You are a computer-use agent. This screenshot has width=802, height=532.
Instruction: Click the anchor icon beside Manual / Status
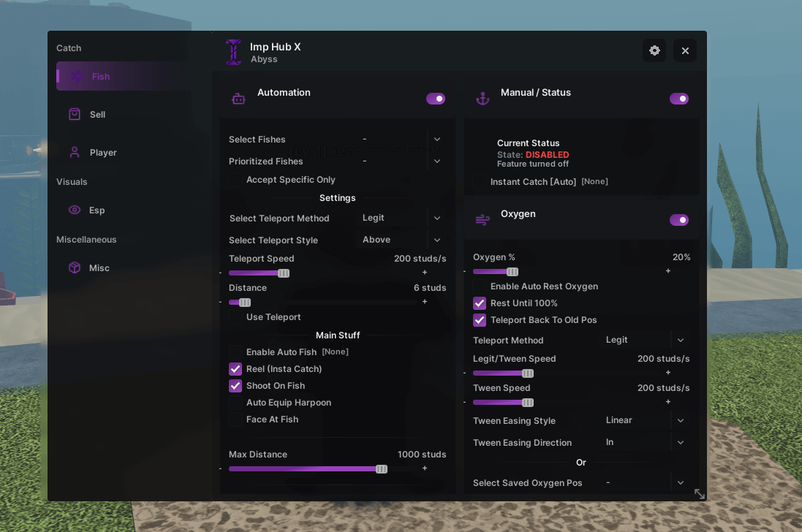pyautogui.click(x=483, y=99)
